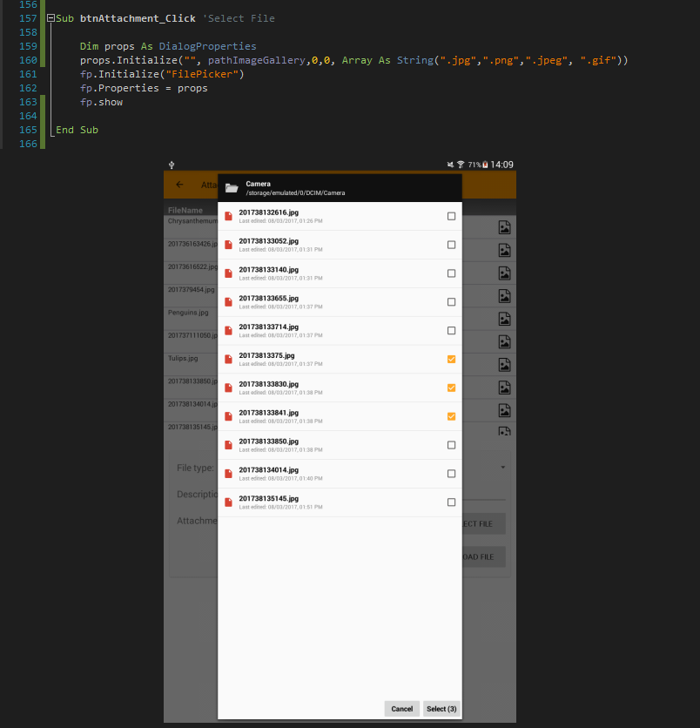This screenshot has width=700, height=728.
Task: Uncheck the box for 20173813375.jpg
Action: (x=451, y=360)
